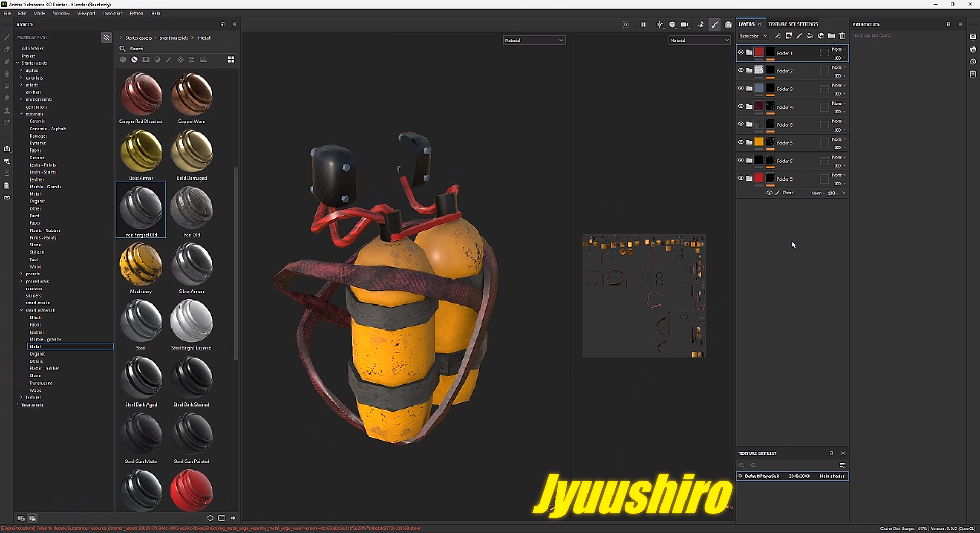The image size is (980, 533).
Task: Open the 3D viewport Material dropdown
Action: point(534,40)
